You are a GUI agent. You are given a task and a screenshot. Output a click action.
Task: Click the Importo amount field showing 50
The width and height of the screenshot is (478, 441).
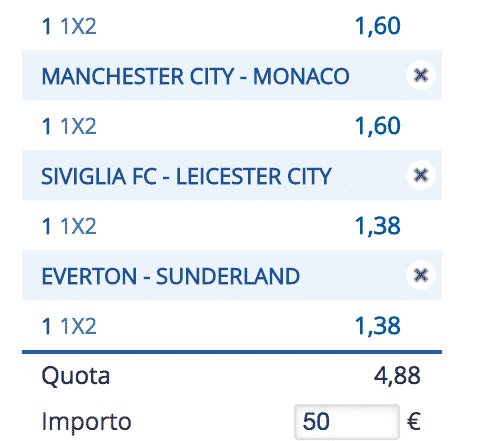pyautogui.click(x=347, y=422)
